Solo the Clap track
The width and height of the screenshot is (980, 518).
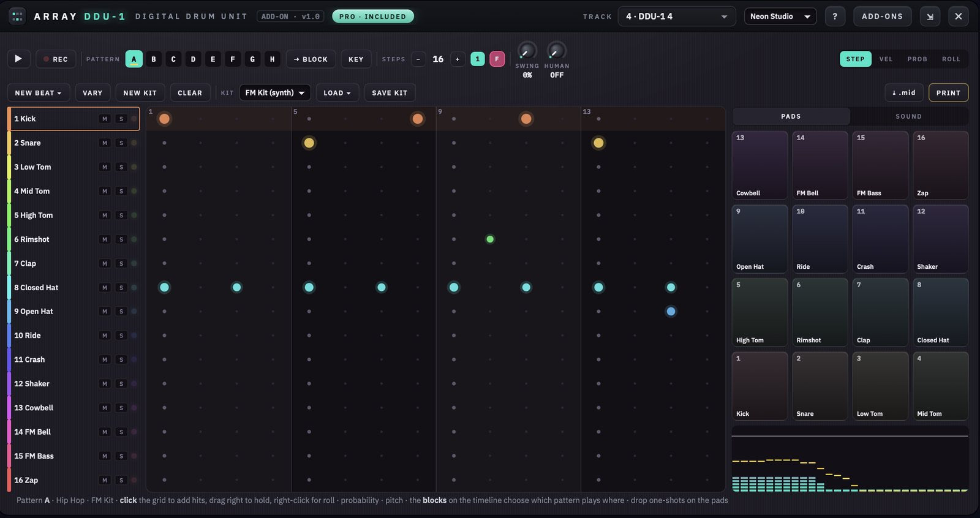click(121, 263)
